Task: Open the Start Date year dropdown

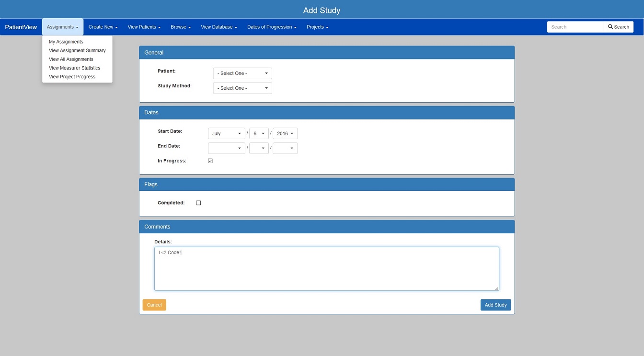Action: [x=285, y=133]
